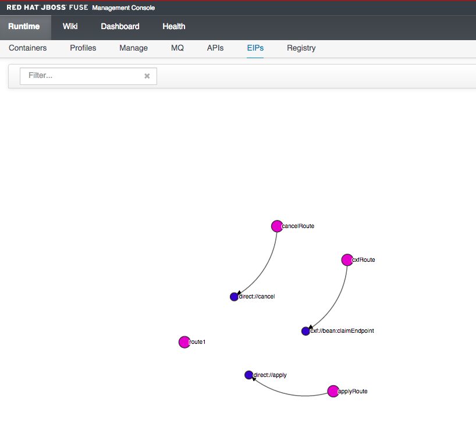
Task: Switch to the Profiles sub-tab
Action: (x=83, y=48)
